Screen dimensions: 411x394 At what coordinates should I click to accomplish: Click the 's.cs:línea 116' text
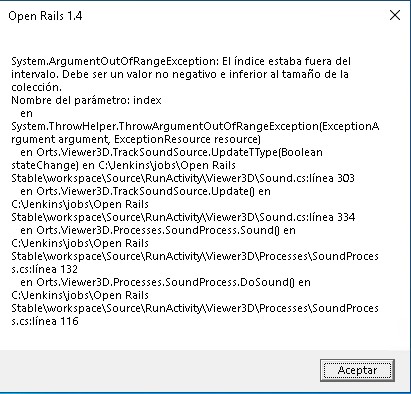point(45,321)
